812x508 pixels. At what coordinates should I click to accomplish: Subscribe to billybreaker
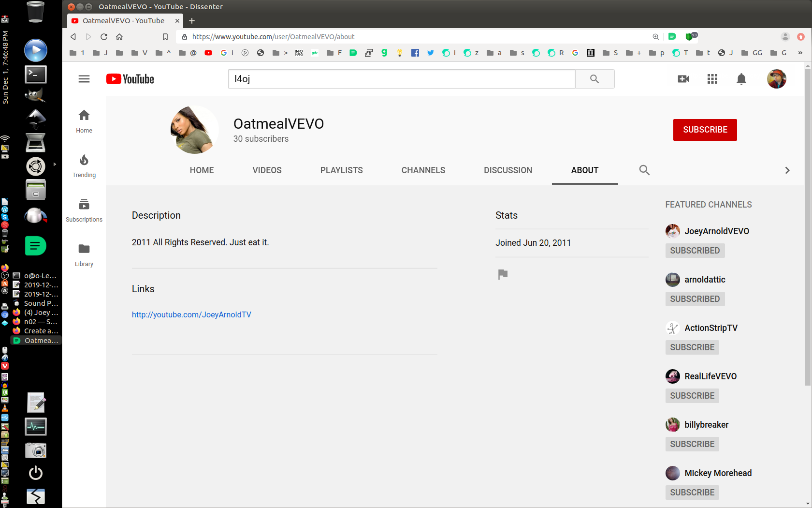click(692, 444)
